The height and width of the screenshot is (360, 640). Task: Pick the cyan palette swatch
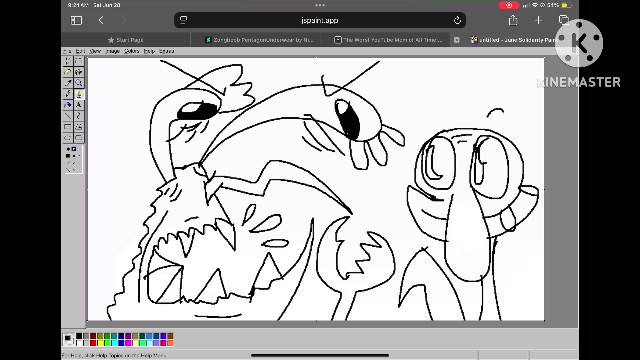point(114,343)
